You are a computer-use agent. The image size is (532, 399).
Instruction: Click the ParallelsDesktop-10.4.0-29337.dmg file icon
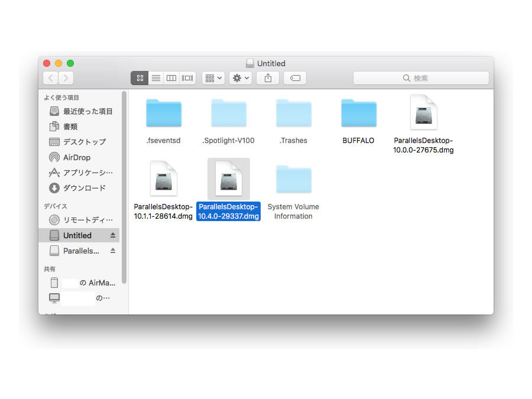(229, 179)
